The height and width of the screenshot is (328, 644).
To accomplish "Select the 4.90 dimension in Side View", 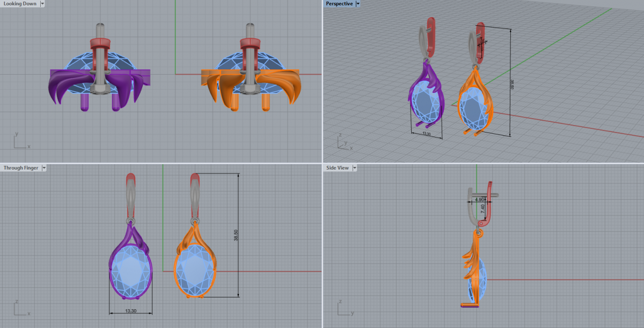I will pos(480,200).
